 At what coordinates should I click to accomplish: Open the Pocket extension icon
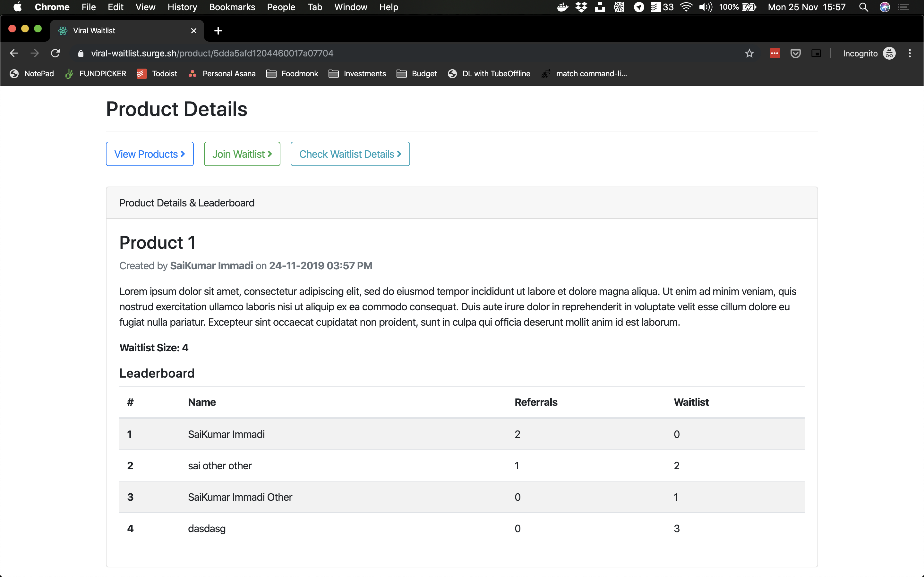pyautogui.click(x=795, y=54)
